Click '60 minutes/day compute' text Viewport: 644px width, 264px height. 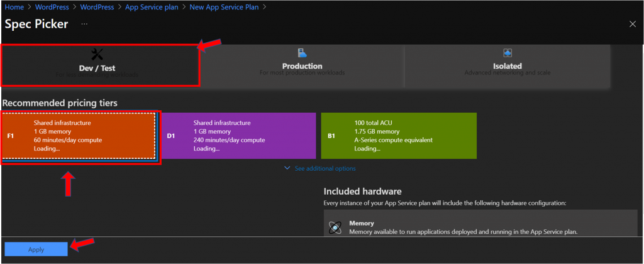pyautogui.click(x=68, y=141)
